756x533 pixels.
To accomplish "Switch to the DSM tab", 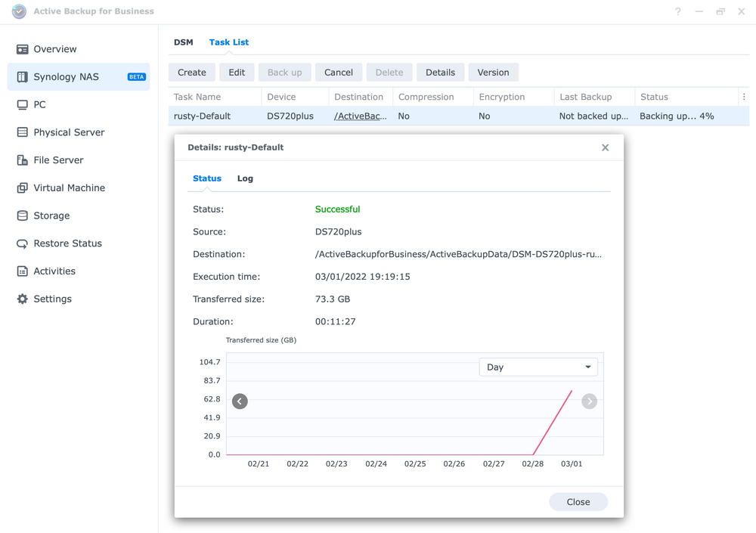I will coord(183,42).
